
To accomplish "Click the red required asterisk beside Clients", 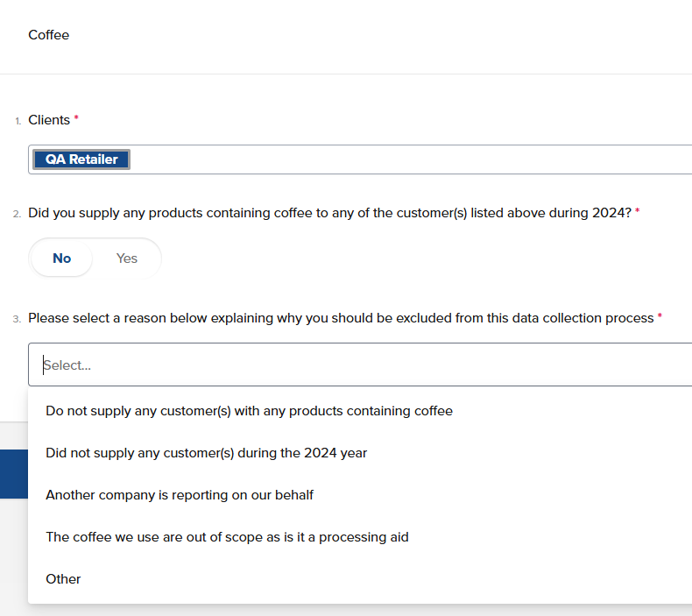I will click(76, 117).
